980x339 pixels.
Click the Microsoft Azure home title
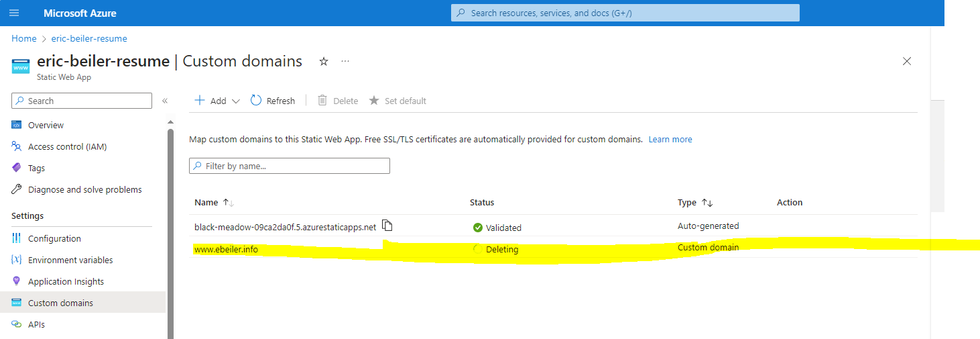click(80, 13)
